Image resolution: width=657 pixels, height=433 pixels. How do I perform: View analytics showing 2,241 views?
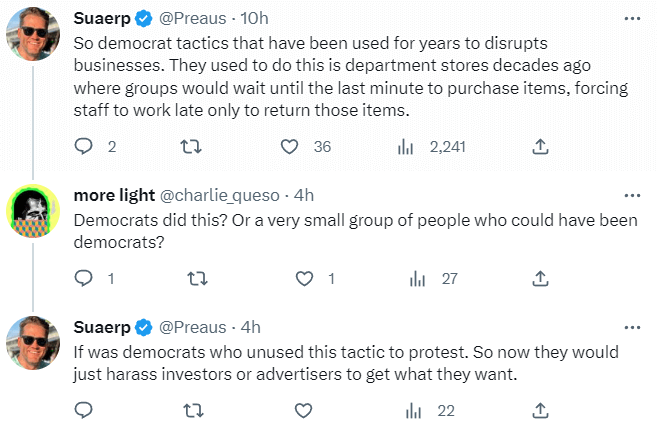405,147
